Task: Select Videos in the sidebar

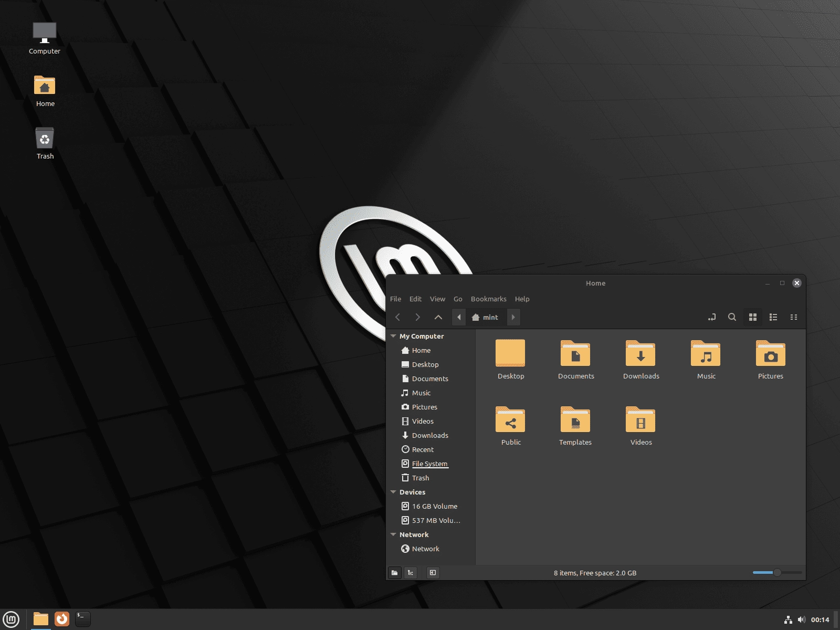Action: pyautogui.click(x=432, y=421)
